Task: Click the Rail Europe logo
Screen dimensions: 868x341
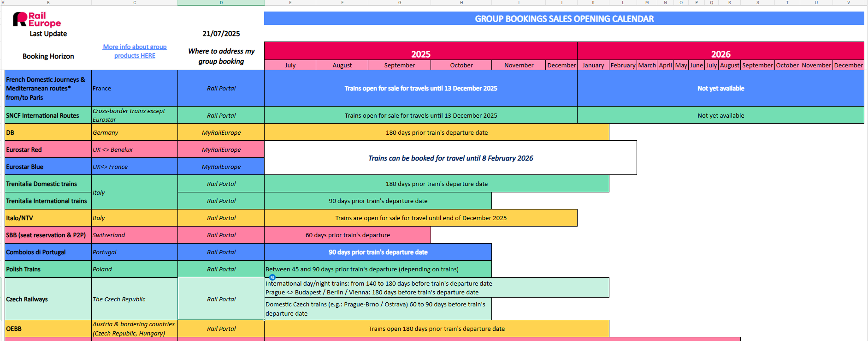Action: 37,19
